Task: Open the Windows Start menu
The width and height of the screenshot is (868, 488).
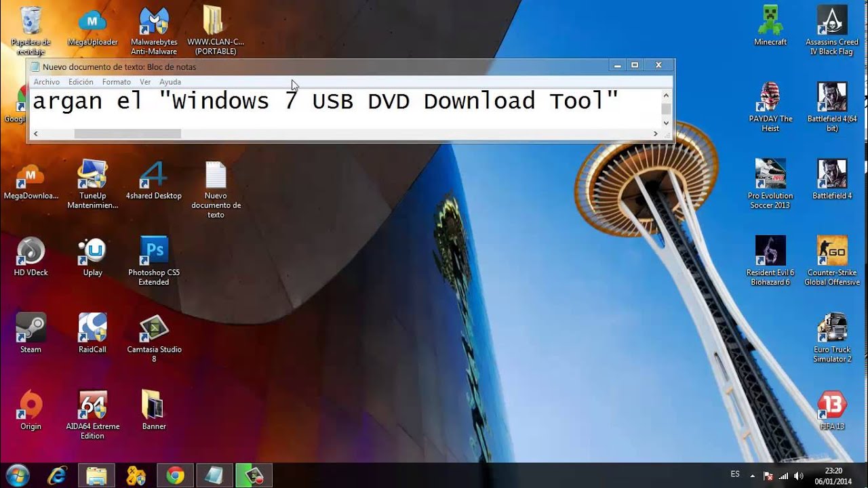Action: tap(17, 475)
